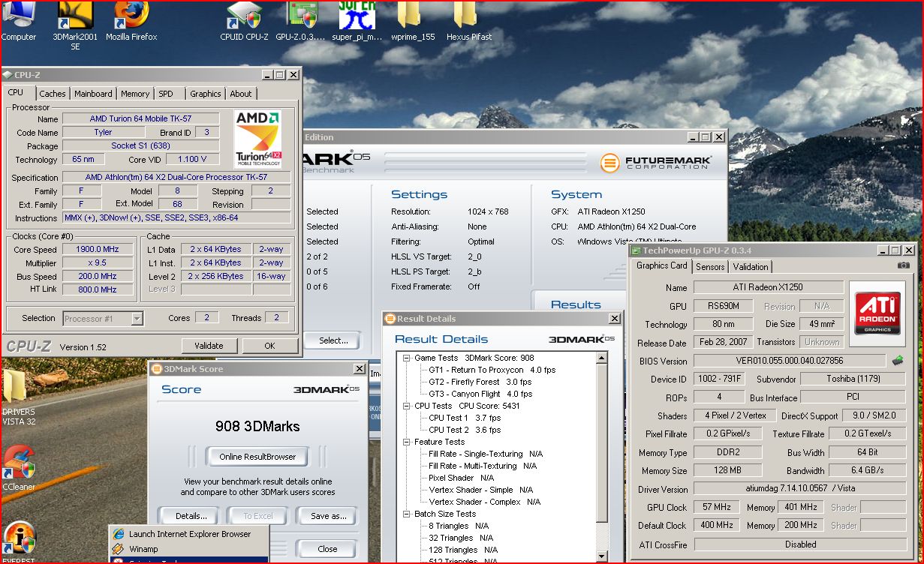Click the Driver Version field in GPU-Z

(799, 489)
